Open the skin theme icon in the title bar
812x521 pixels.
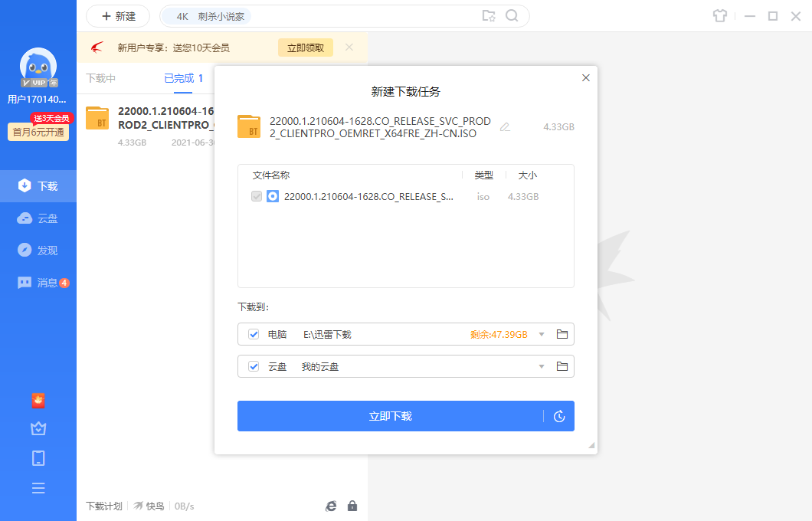click(719, 15)
